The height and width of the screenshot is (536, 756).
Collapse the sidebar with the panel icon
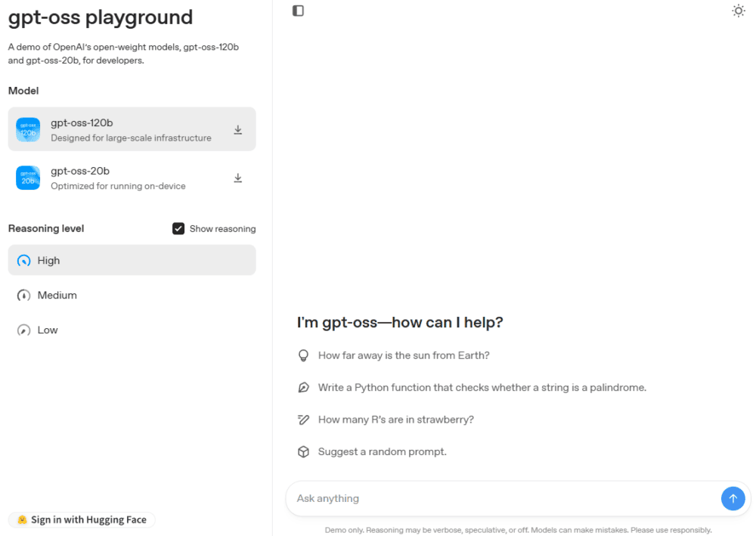(298, 11)
